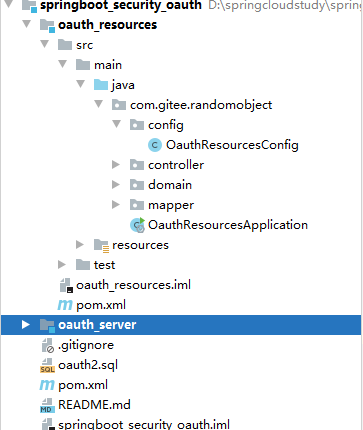Click the blue java source folder icon
Viewport: 363px width, 430px height.
(101, 85)
